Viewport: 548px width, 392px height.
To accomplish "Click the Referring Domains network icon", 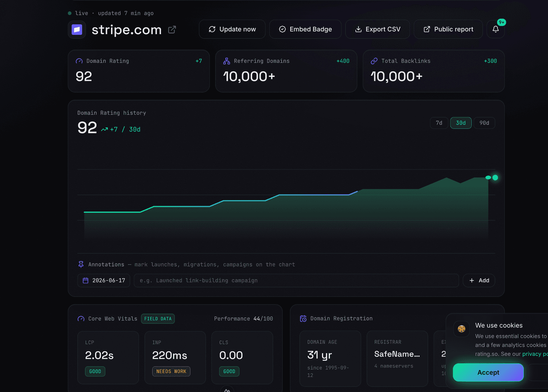I will click(226, 61).
